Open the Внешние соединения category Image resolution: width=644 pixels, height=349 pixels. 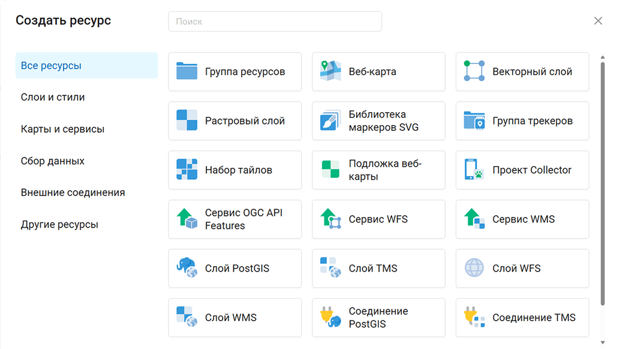(73, 193)
